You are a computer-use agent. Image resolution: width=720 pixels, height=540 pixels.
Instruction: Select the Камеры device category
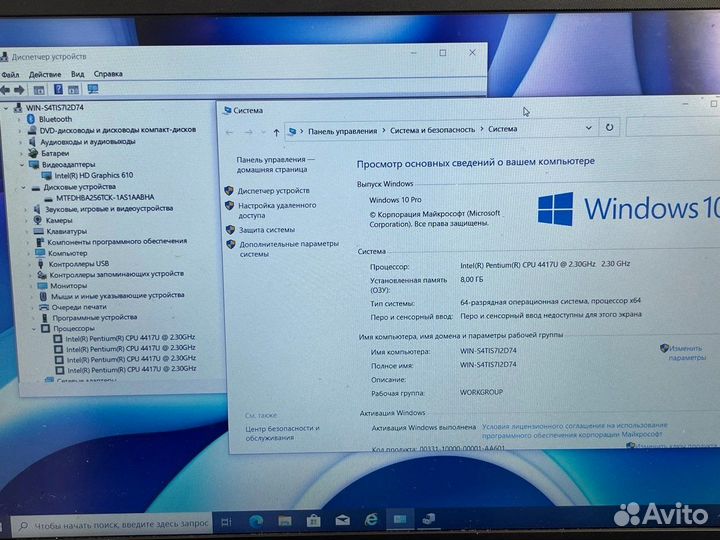[59, 220]
